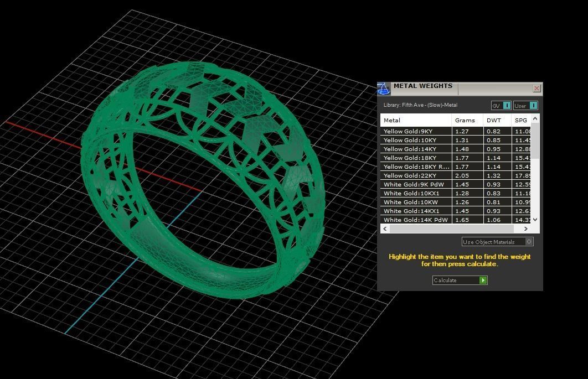
Task: Click the Metal Weights flask icon
Action: pyautogui.click(x=383, y=89)
